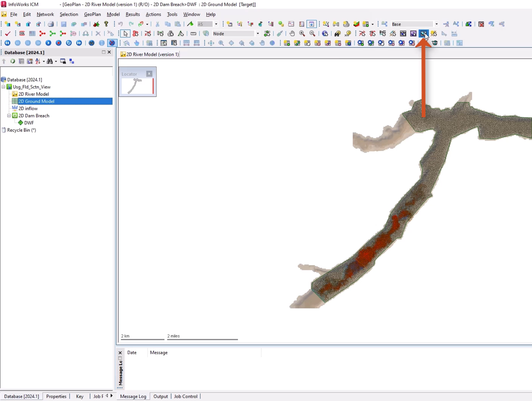Click the floppy disk save icon
The height and width of the screenshot is (401, 532).
[64, 24]
